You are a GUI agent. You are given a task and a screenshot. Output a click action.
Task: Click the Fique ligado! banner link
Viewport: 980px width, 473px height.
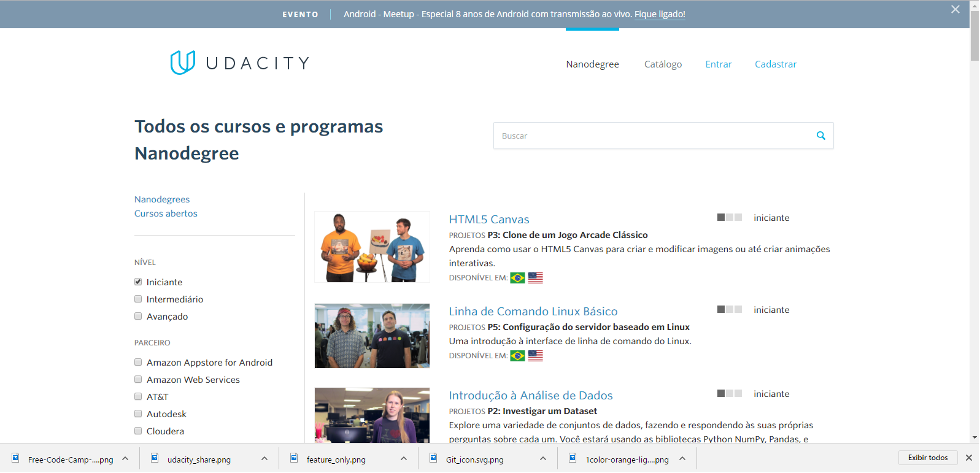(x=660, y=14)
